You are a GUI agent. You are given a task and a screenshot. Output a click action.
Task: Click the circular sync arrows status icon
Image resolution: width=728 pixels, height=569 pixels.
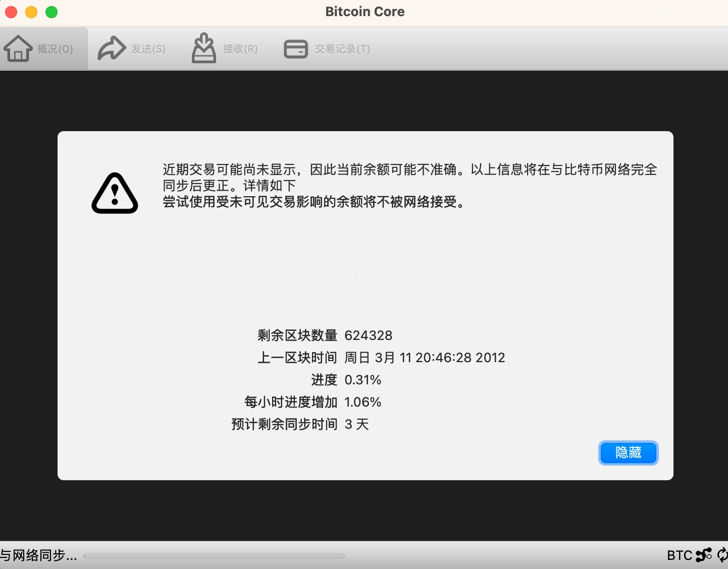723,555
